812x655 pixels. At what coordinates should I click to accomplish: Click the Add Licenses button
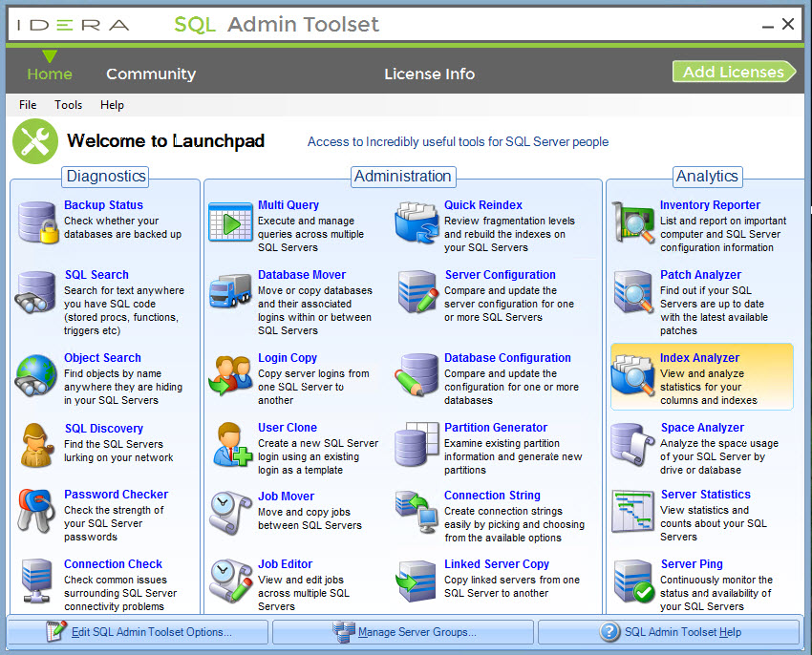tap(733, 72)
